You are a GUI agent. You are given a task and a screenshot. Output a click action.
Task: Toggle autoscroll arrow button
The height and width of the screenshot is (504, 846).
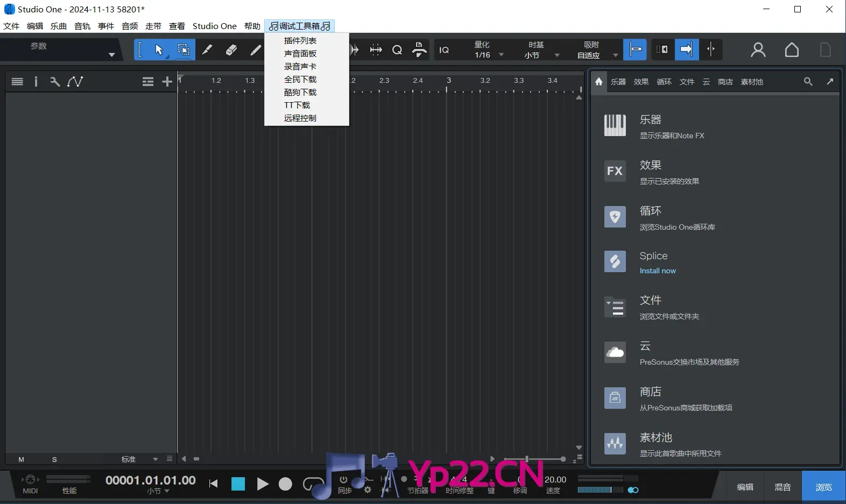pos(687,50)
